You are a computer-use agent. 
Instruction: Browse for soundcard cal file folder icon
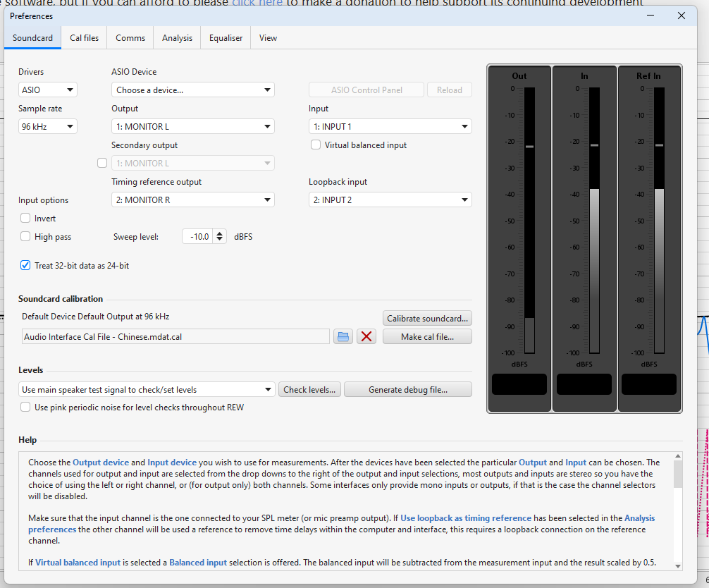[x=343, y=336]
